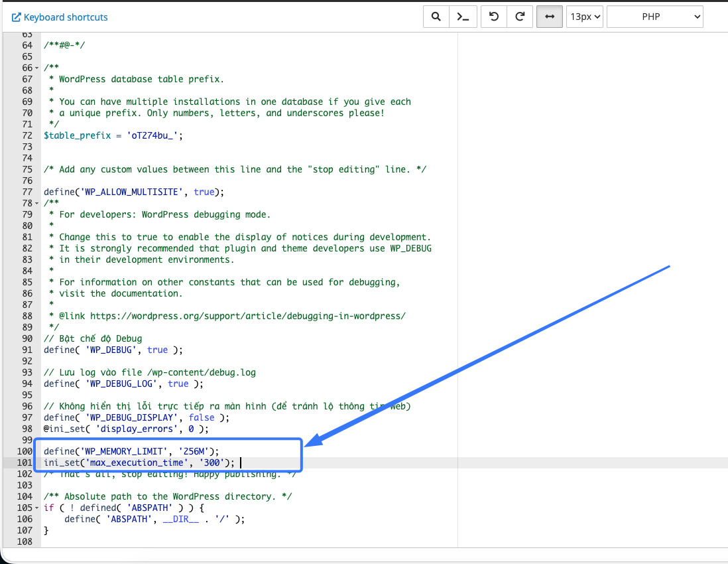
Task: Fold the debugging comment block at line 78
Action: click(x=36, y=204)
